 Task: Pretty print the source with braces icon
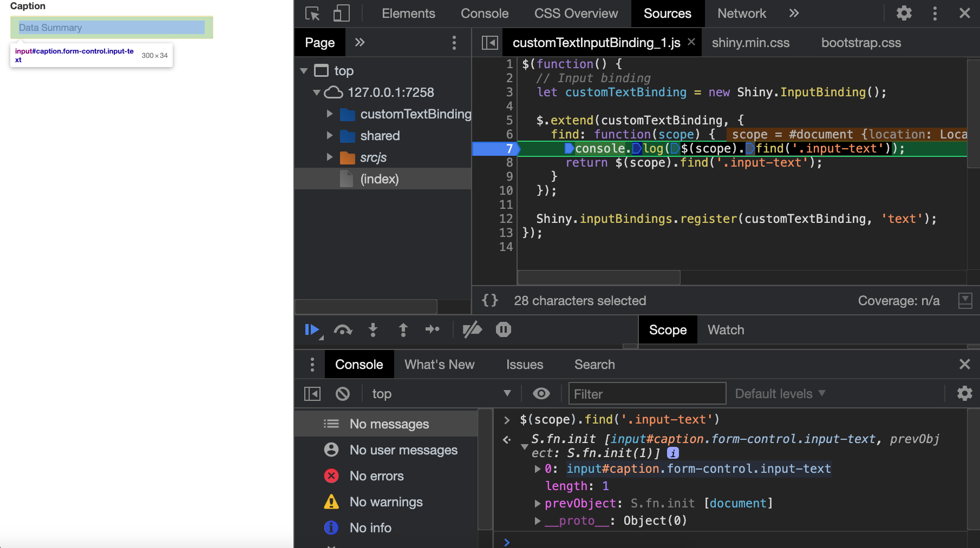(x=490, y=300)
